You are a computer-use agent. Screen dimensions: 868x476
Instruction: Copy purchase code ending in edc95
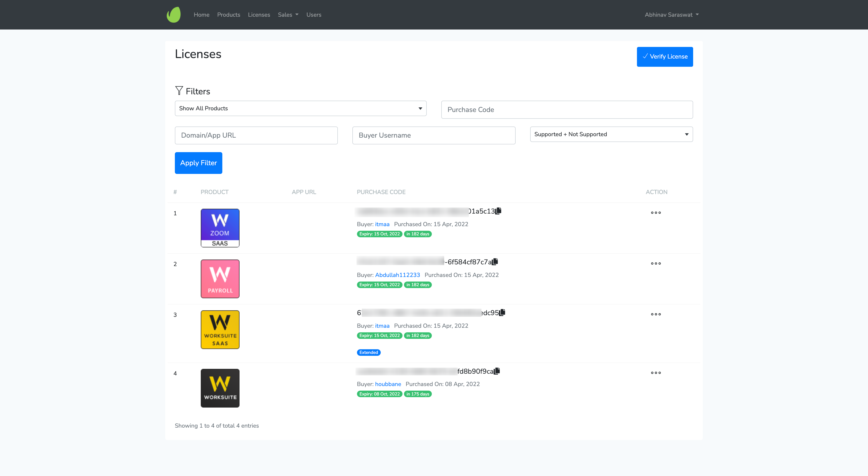[502, 312]
